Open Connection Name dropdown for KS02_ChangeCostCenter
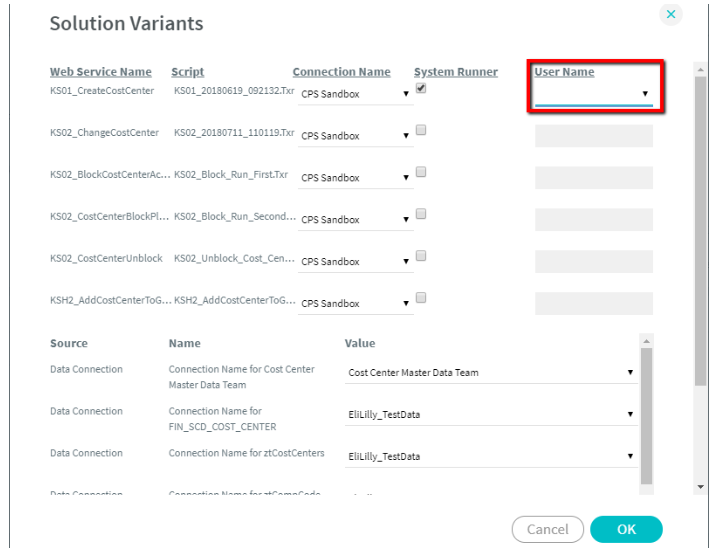 pos(355,136)
